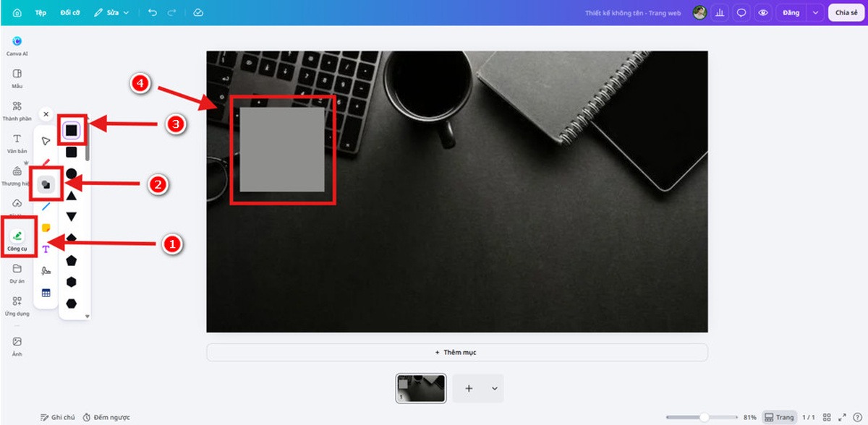Choose the upward triangle shape
This screenshot has height=425, width=868.
(71, 195)
